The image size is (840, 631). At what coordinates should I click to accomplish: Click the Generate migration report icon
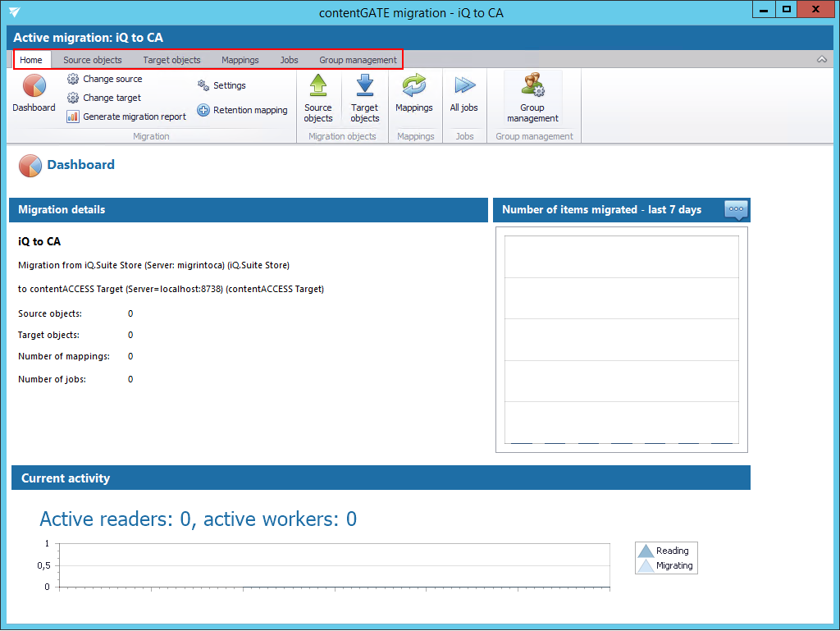[73, 117]
